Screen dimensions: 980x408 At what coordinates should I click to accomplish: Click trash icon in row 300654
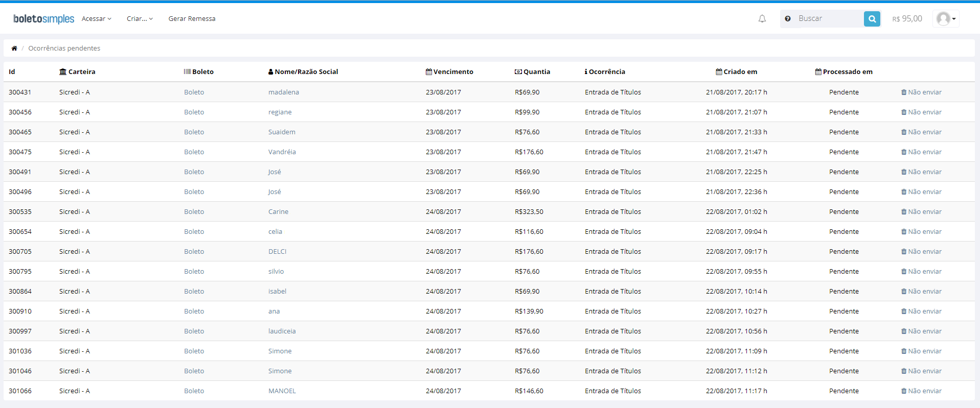click(x=904, y=232)
